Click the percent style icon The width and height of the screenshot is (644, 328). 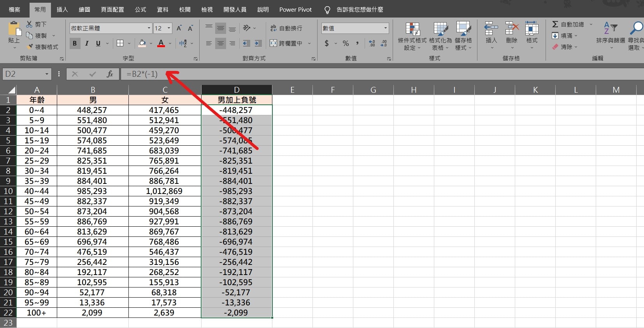coord(346,43)
